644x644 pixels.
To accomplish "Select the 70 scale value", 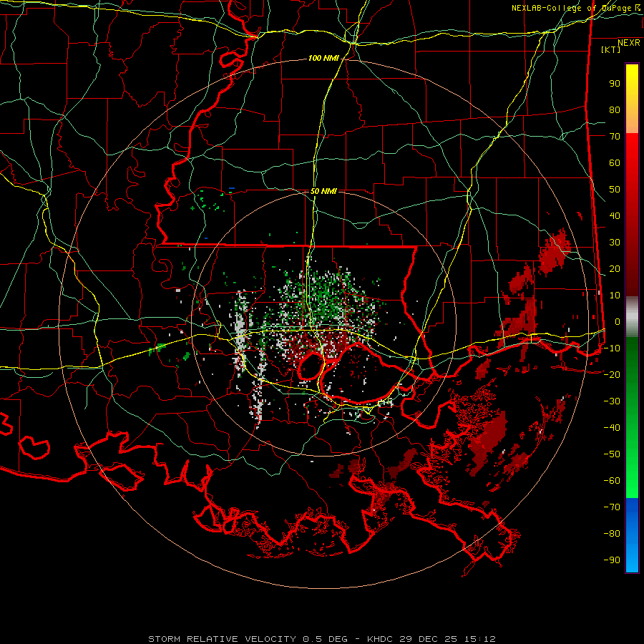I will click(x=615, y=137).
